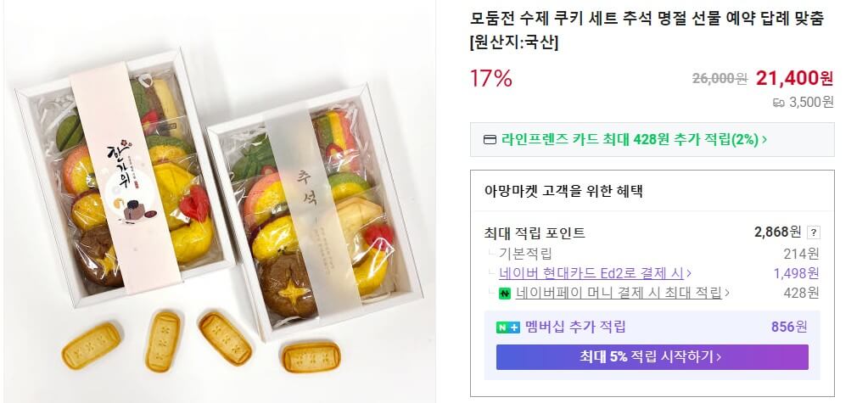This screenshot has width=868, height=403.
Task: Click the delivery truck icon beside 3,500원
Action: click(778, 103)
